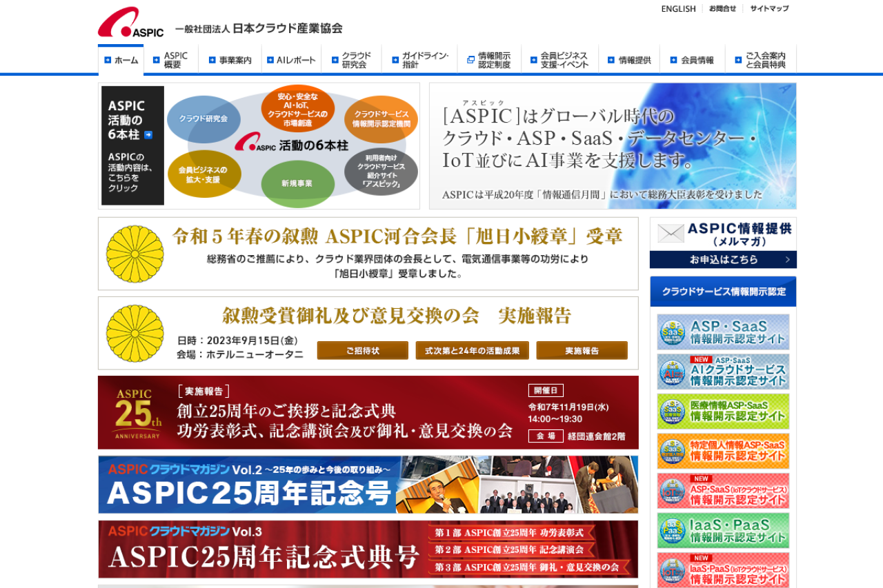The image size is (883, 588).
Task: Open ご入会案内と会員特典 menu item
Action: pyautogui.click(x=760, y=61)
